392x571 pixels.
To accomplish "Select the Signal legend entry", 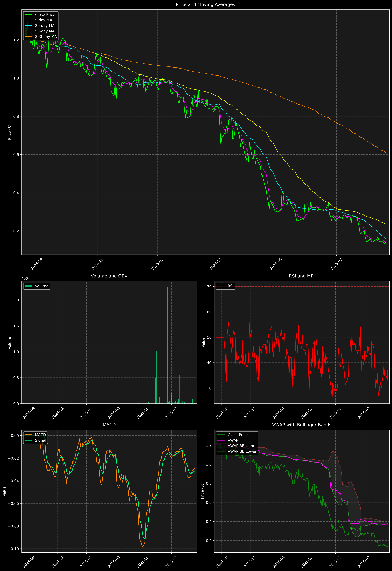I will point(40,440).
